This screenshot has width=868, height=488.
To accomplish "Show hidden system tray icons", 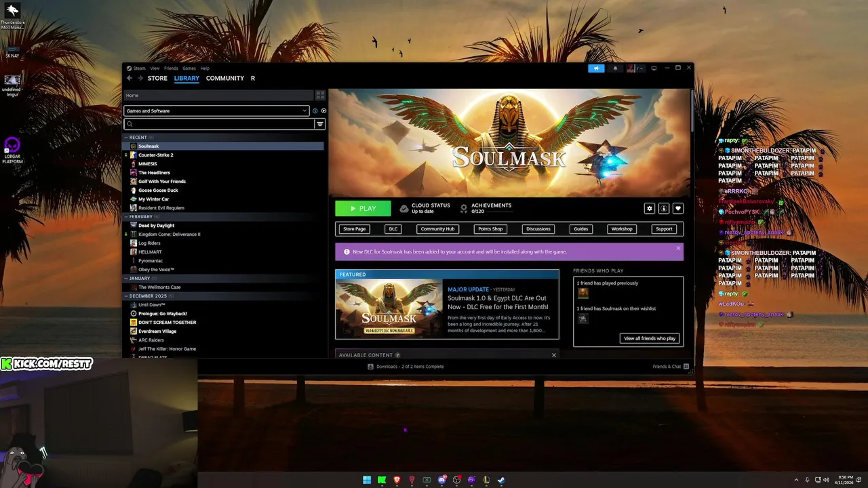I will pos(796,480).
